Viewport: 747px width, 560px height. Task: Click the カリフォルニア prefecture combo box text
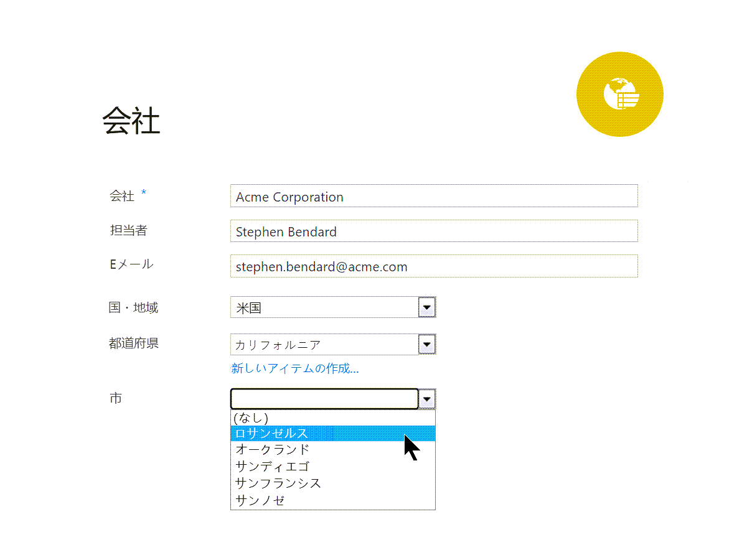coord(324,344)
